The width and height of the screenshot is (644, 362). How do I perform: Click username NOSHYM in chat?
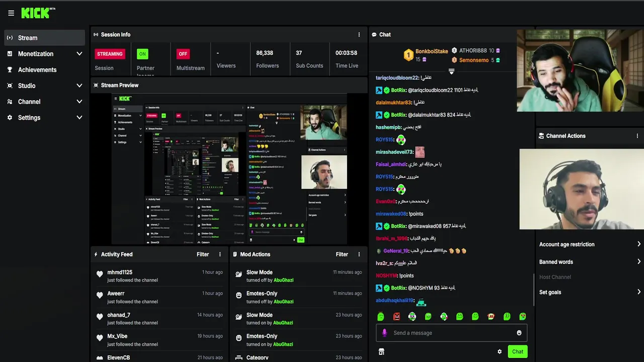pyautogui.click(x=386, y=276)
